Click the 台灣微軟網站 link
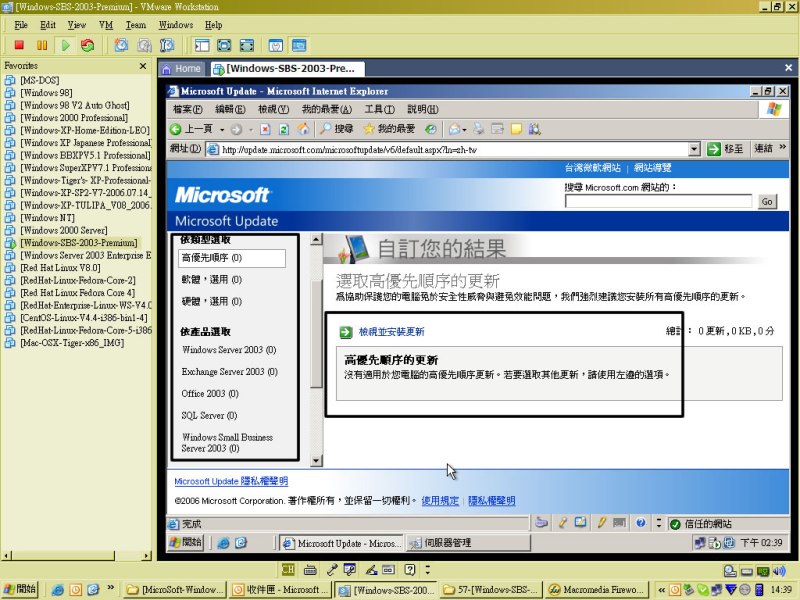 592,167
